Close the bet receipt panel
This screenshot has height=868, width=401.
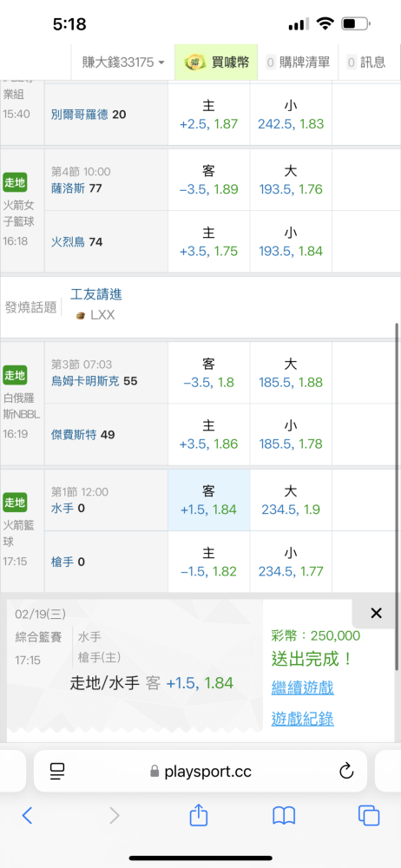point(376,613)
